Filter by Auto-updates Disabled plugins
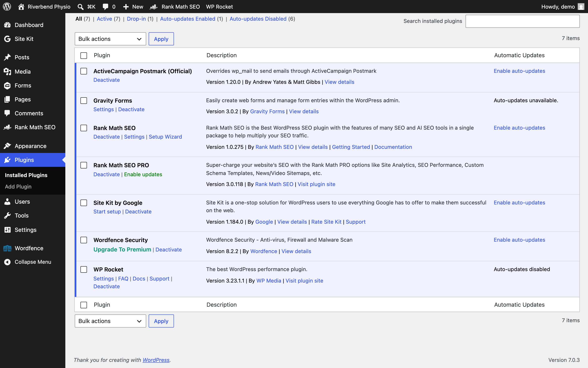This screenshot has width=588, height=368. [258, 19]
